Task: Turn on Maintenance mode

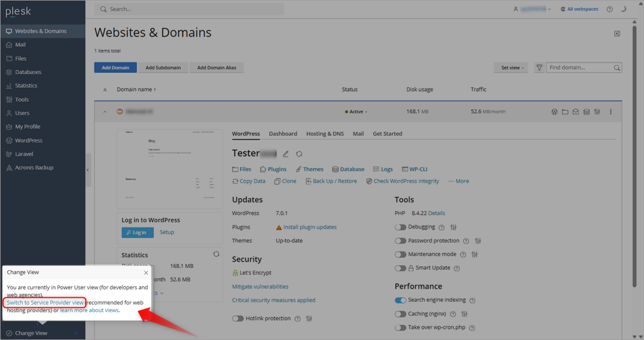Action: (400, 254)
